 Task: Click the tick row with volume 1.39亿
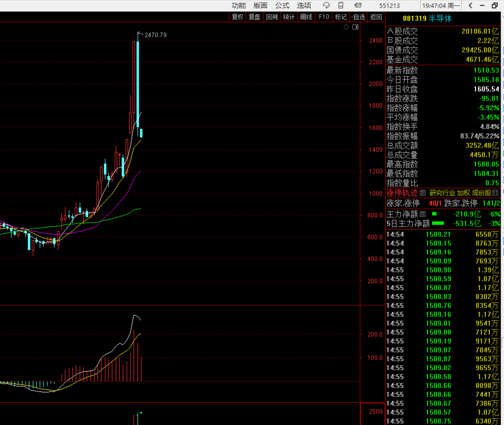click(x=442, y=270)
